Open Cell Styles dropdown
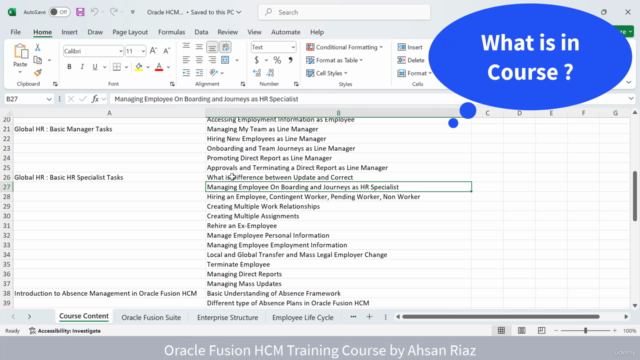 327,73
